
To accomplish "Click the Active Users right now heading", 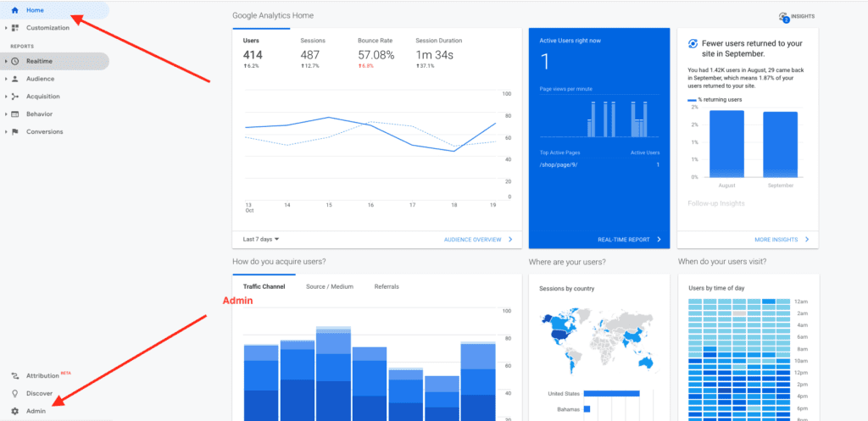I will tap(570, 41).
